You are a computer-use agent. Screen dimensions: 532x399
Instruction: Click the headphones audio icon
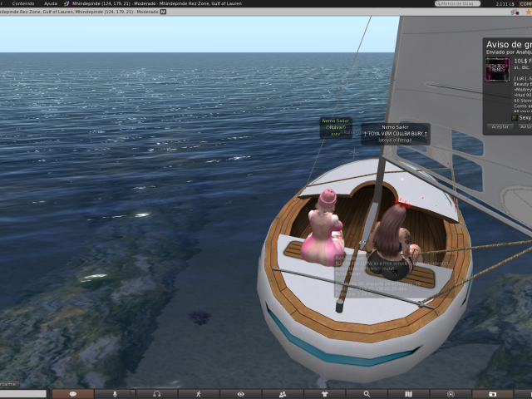coord(156,393)
